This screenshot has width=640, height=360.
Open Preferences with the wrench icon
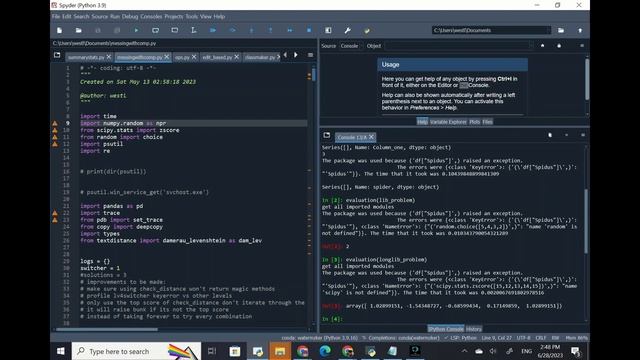coord(347,30)
